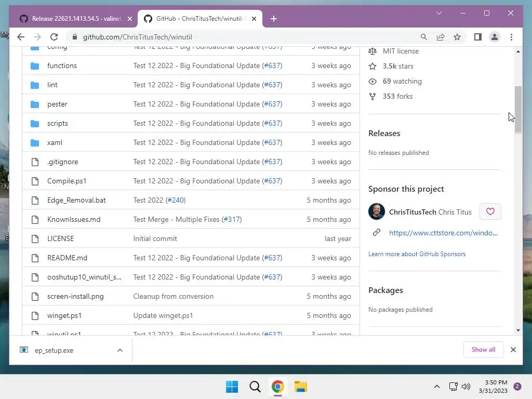The width and height of the screenshot is (532, 399).
Task: Open the Initial commit message
Action: [155, 238]
